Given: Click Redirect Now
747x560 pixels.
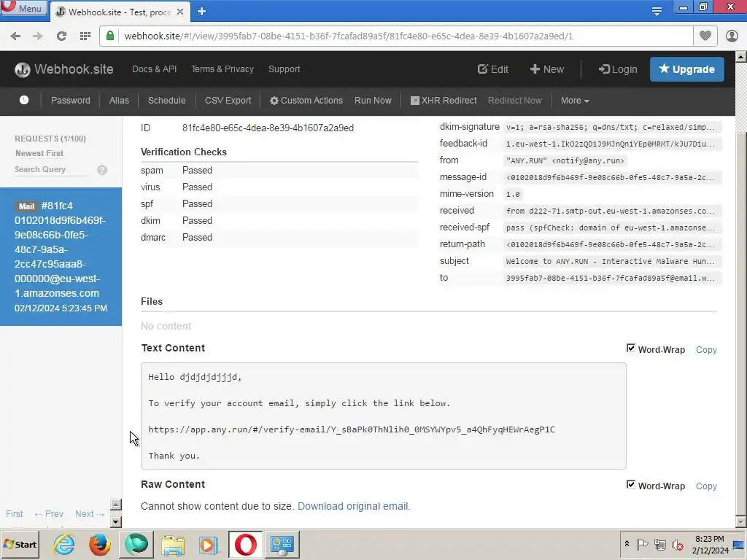Looking at the screenshot, I should click(x=514, y=101).
